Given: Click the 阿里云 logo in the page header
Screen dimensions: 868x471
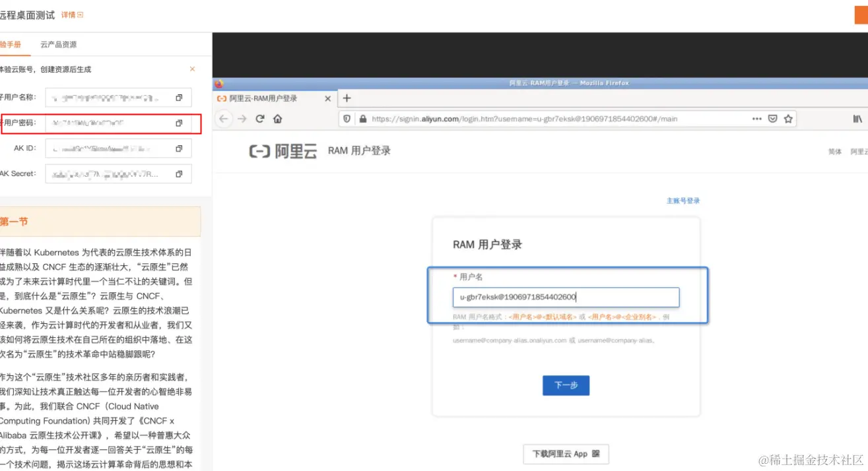Looking at the screenshot, I should 283,151.
